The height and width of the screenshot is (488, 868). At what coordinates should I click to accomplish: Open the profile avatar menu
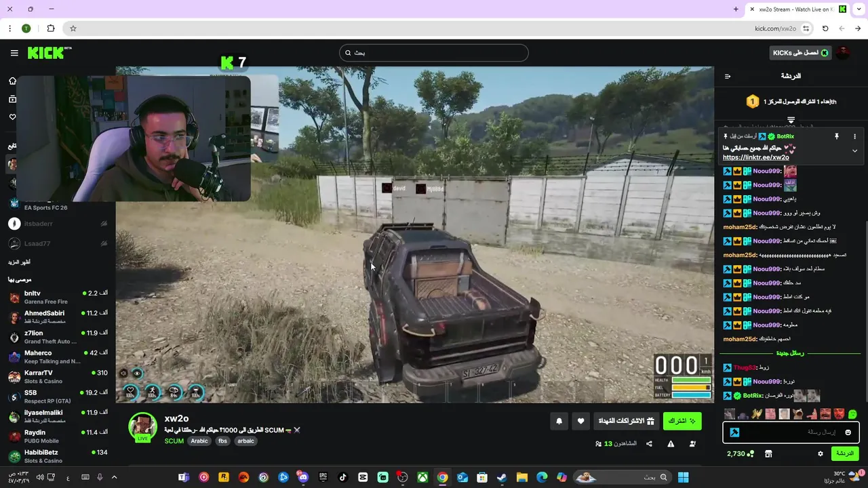842,53
